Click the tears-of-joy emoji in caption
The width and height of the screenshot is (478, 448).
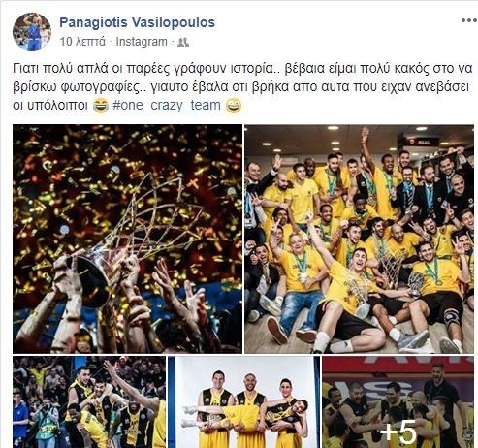(x=101, y=106)
